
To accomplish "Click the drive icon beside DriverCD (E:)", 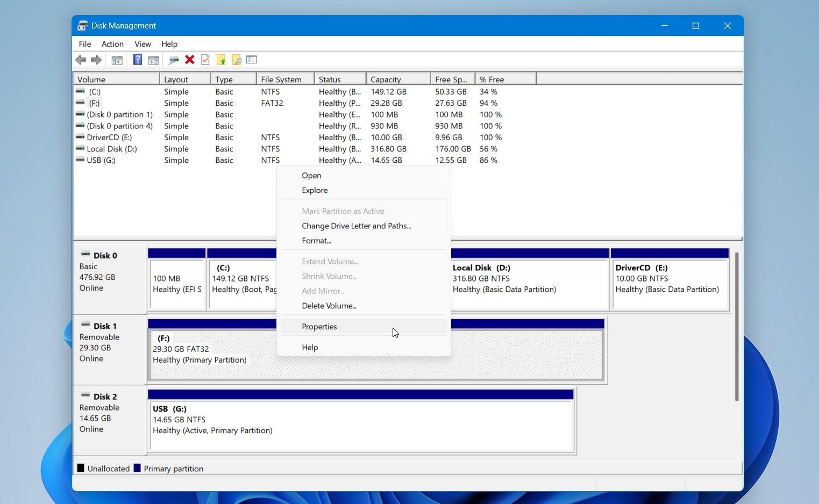I will [80, 137].
